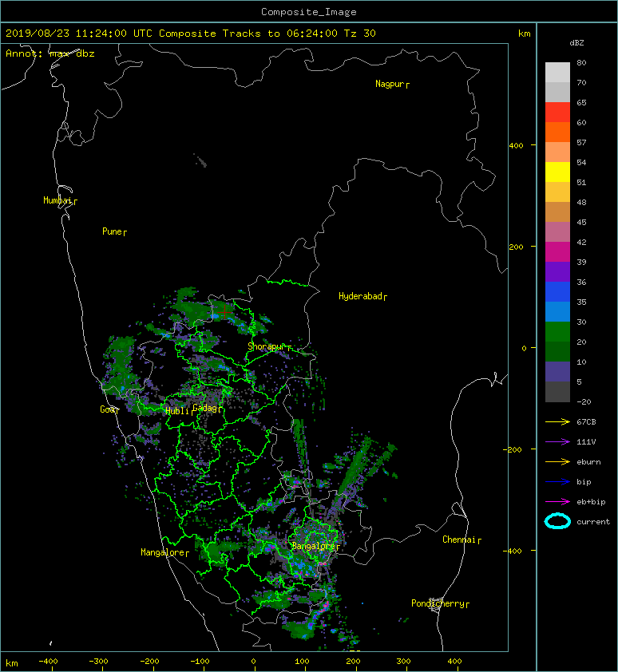Image resolution: width=618 pixels, height=672 pixels.
Task: Click the red cross radar marker
Action: pos(224,312)
